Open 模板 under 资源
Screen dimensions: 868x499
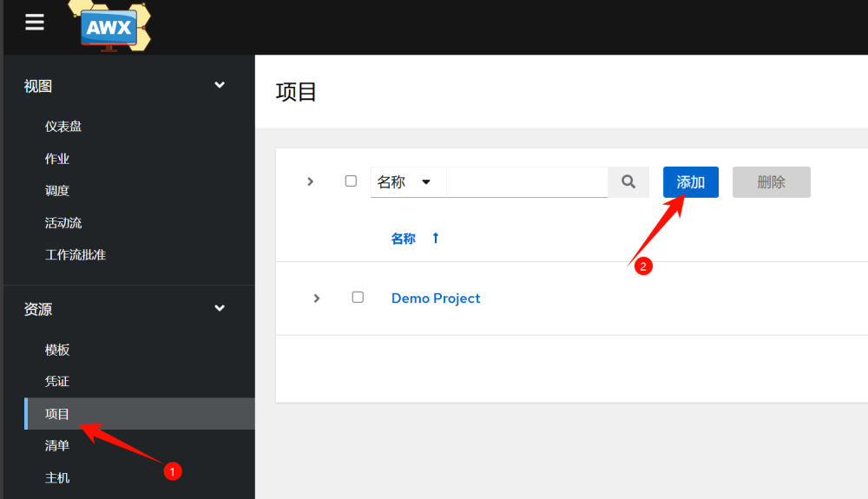tap(57, 350)
